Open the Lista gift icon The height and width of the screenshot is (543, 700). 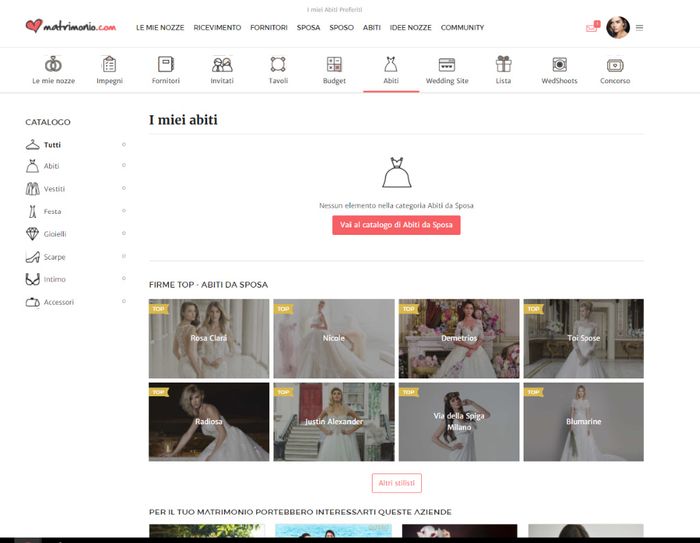tap(503, 64)
